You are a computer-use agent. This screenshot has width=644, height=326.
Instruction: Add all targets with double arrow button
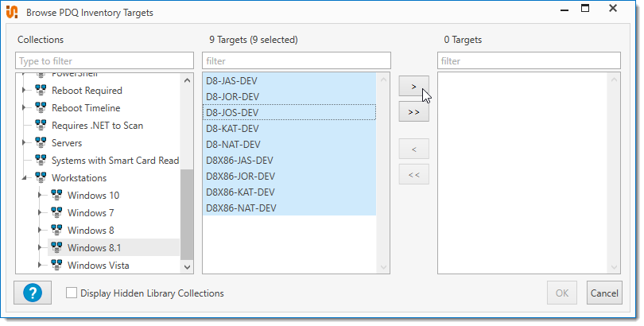(413, 112)
